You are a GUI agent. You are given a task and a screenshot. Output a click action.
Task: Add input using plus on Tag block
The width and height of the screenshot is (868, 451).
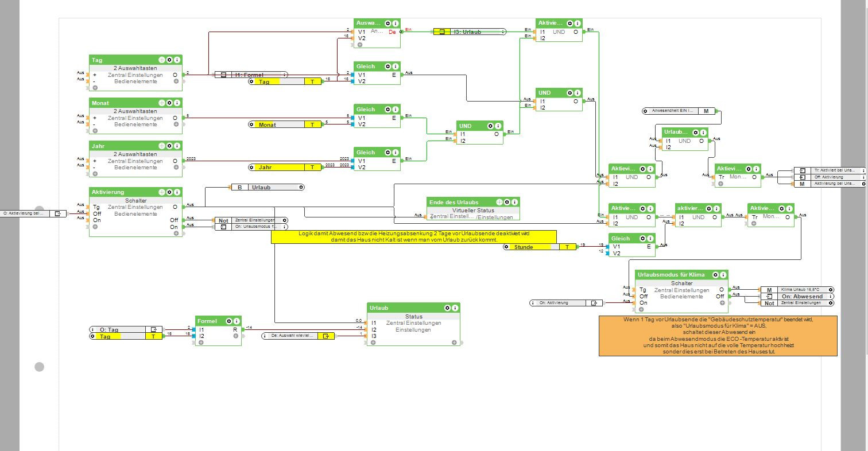coord(95,88)
